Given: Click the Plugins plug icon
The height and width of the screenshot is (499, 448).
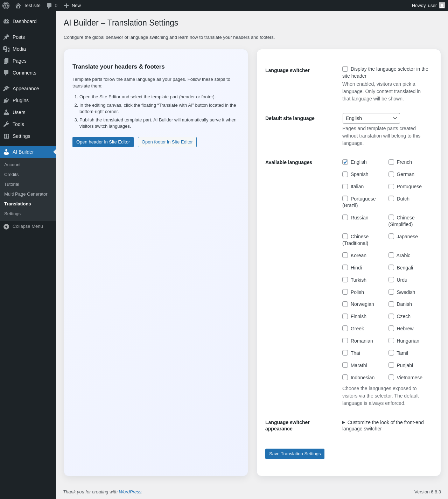Looking at the screenshot, I should (x=6, y=100).
